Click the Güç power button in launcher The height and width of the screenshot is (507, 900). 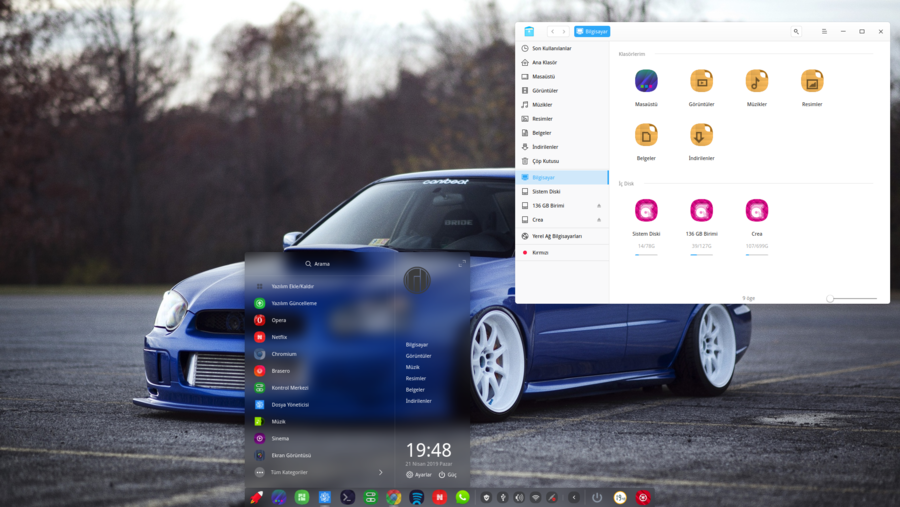tap(447, 475)
